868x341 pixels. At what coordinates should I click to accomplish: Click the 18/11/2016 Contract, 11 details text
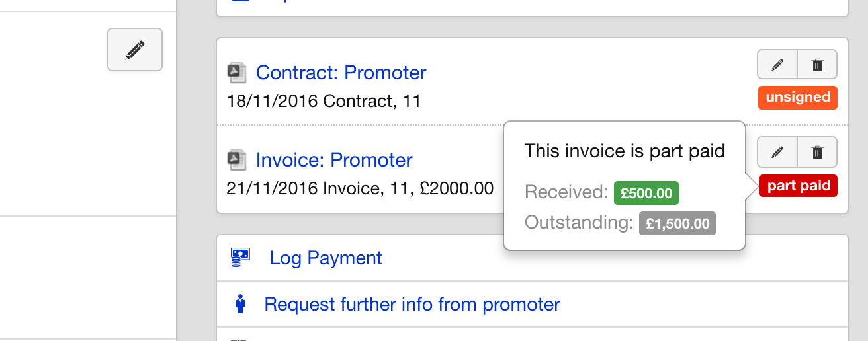tap(324, 101)
